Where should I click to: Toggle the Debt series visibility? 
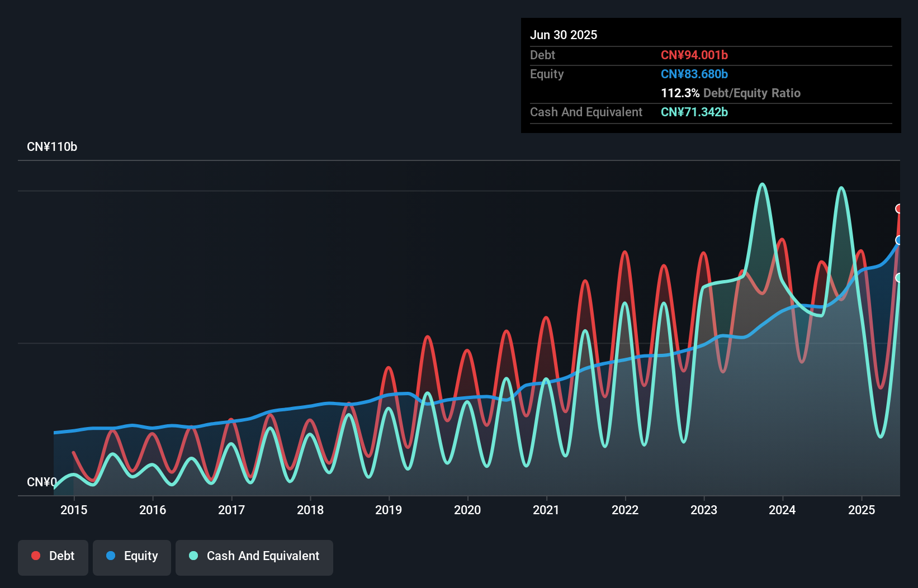pyautogui.click(x=53, y=556)
